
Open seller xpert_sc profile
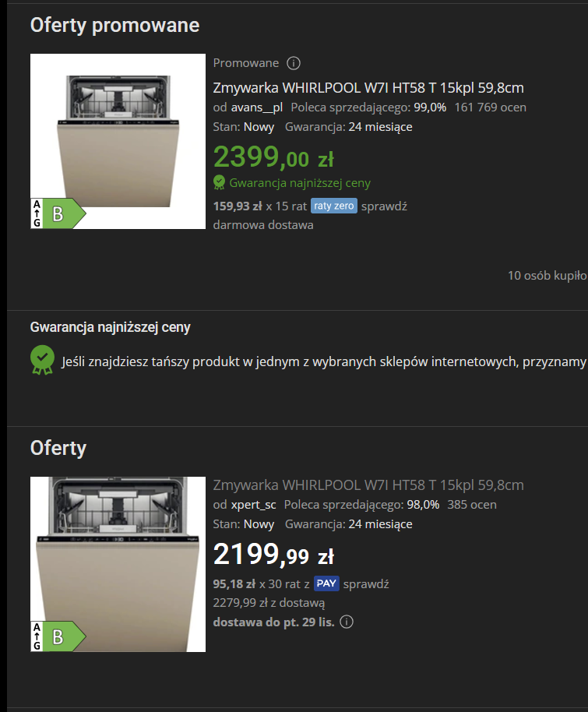(x=253, y=505)
